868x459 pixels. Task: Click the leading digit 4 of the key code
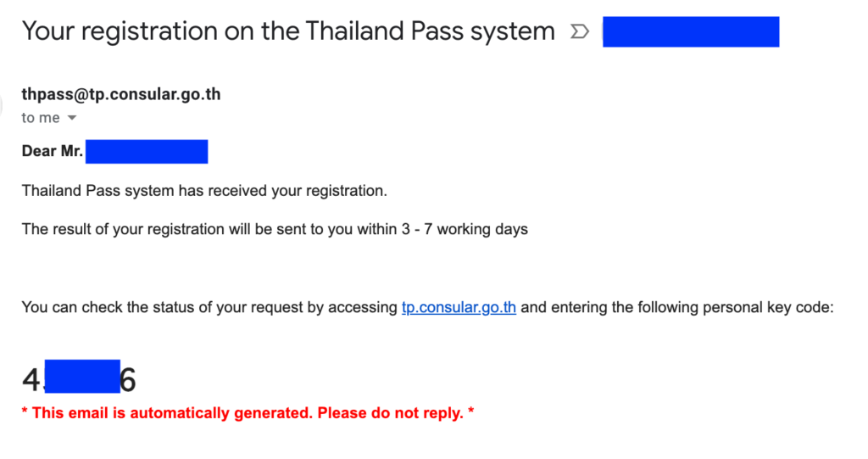[x=31, y=380]
